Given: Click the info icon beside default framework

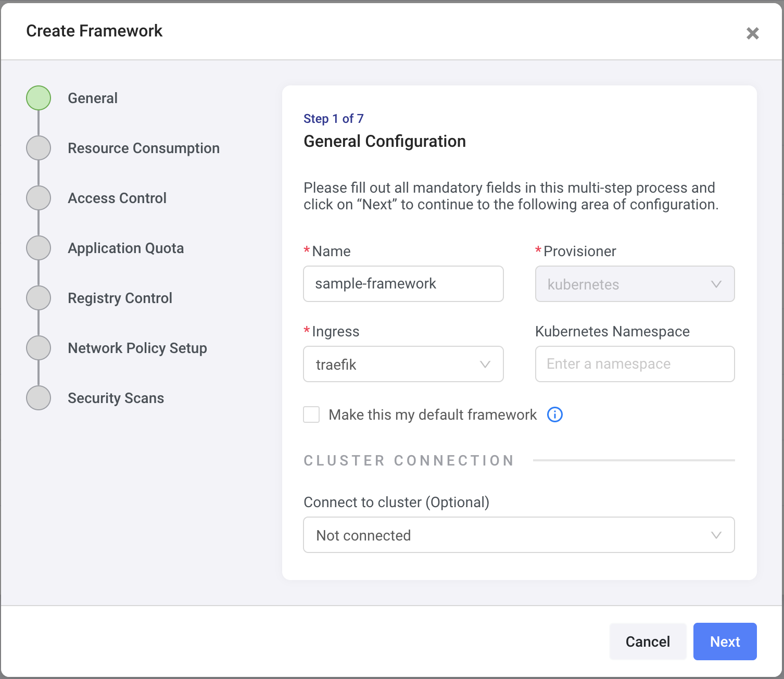Looking at the screenshot, I should [555, 414].
